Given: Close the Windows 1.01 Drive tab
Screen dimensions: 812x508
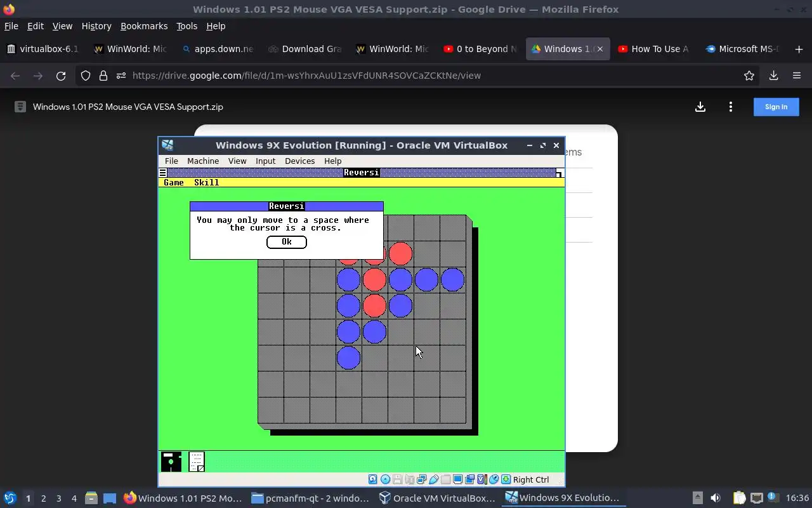Looking at the screenshot, I should [x=599, y=49].
